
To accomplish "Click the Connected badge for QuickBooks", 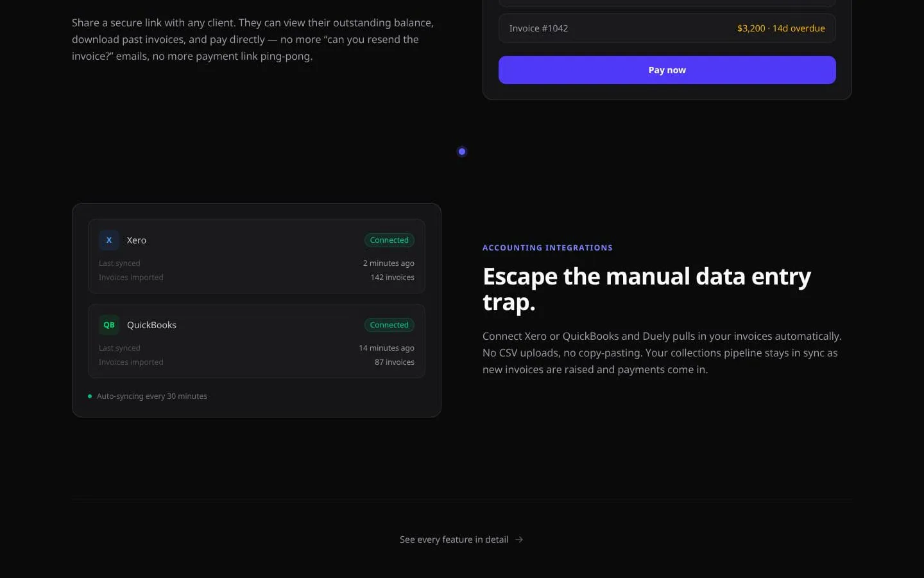I will 389,325.
